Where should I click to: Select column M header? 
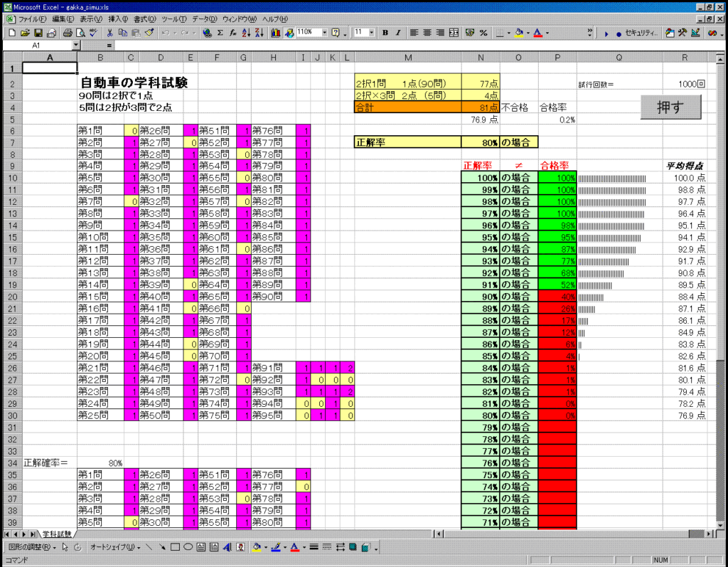[407, 58]
